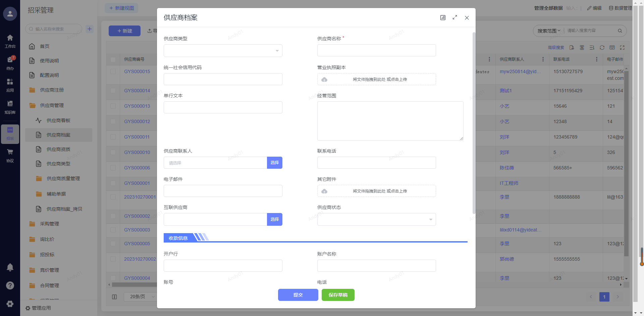Click the business license upload cloud icon

click(324, 80)
